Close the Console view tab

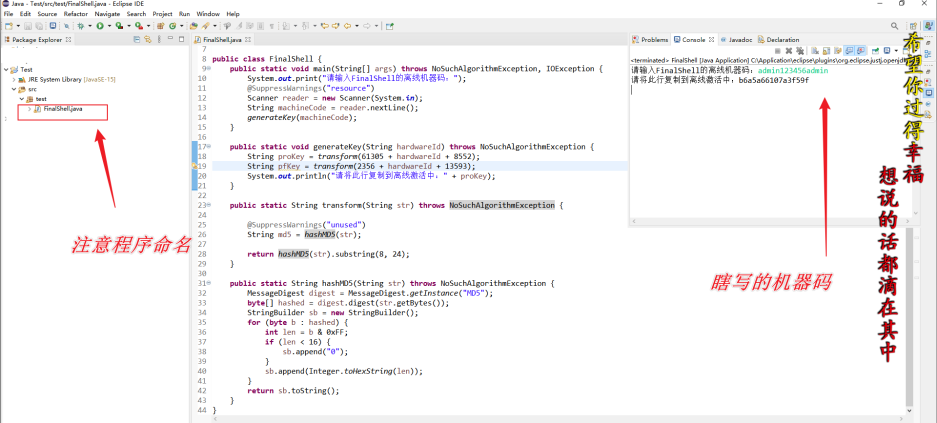[712, 39]
